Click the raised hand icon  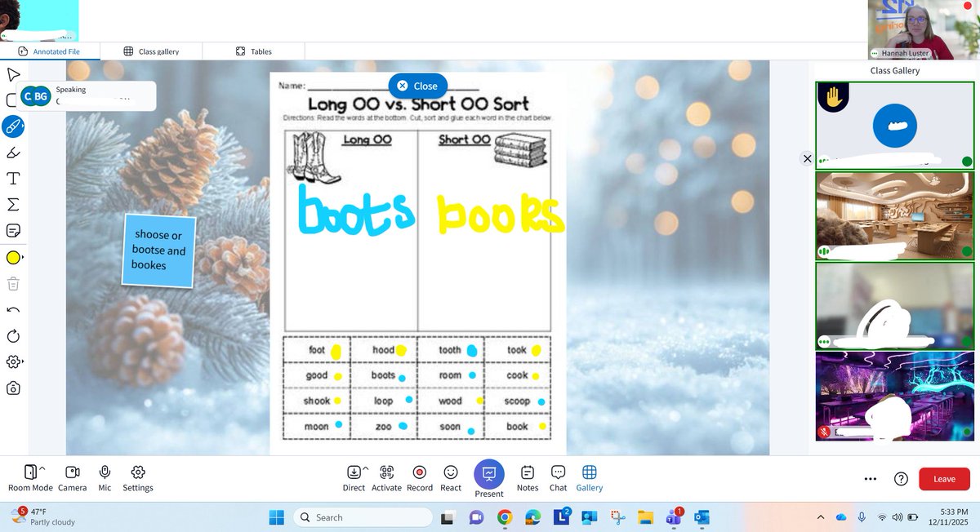833,99
